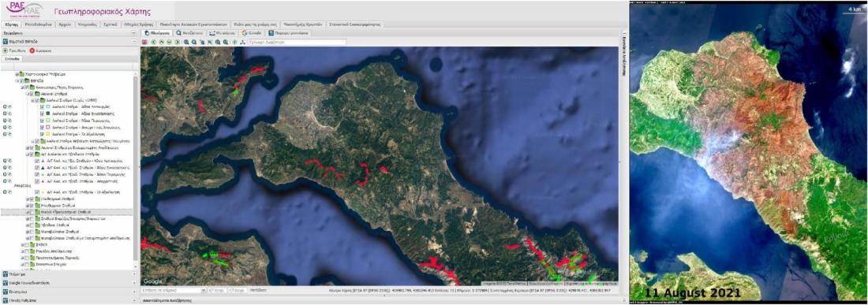
Task: Click the address search input field
Action: pos(297,42)
